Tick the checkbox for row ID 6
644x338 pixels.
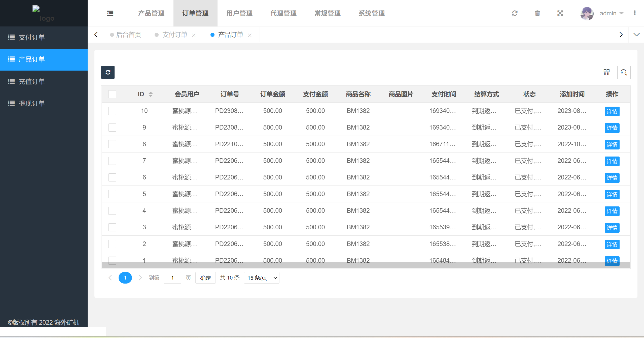pyautogui.click(x=112, y=177)
